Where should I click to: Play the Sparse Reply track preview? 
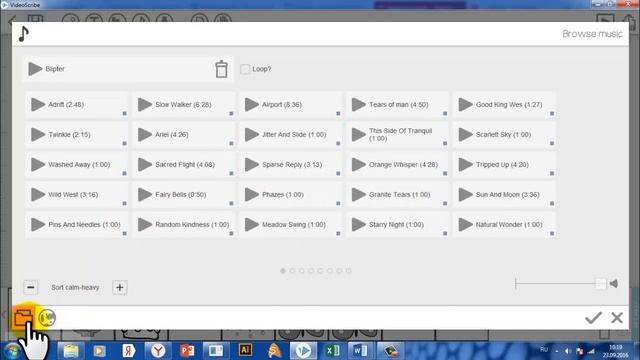click(252, 164)
